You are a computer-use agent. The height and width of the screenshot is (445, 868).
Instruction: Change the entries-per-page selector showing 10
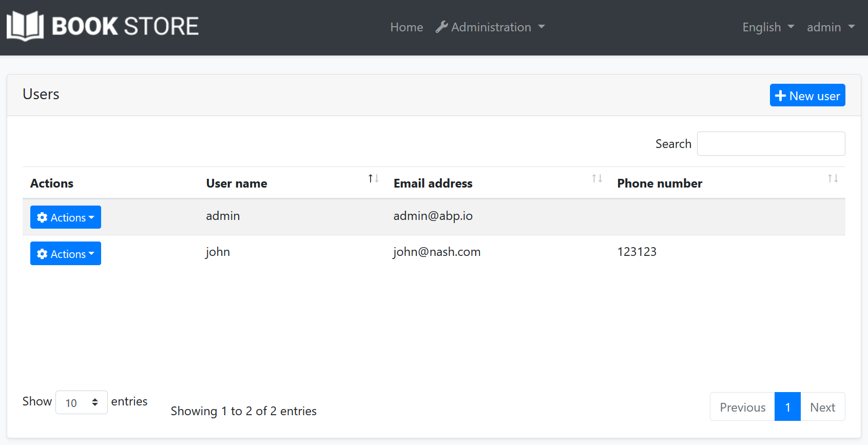[x=81, y=402]
